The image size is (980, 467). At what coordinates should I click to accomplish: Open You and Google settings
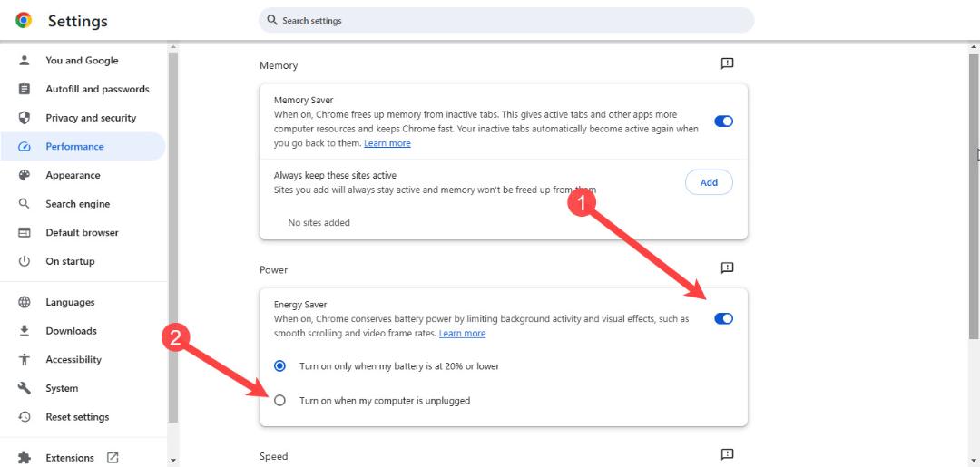click(x=82, y=61)
